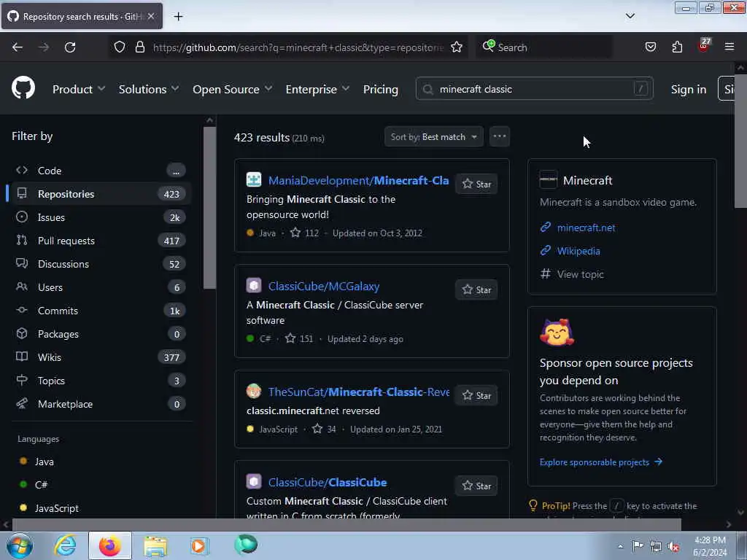
Task: Expand the Open Source navigation menu
Action: click(x=233, y=89)
